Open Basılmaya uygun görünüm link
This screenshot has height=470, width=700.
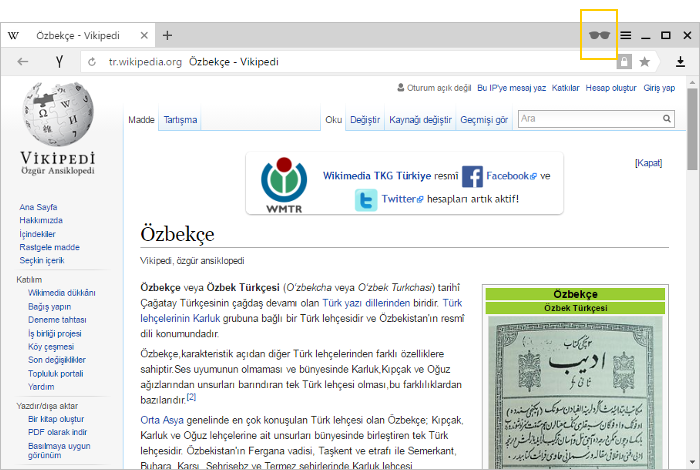pos(59,450)
